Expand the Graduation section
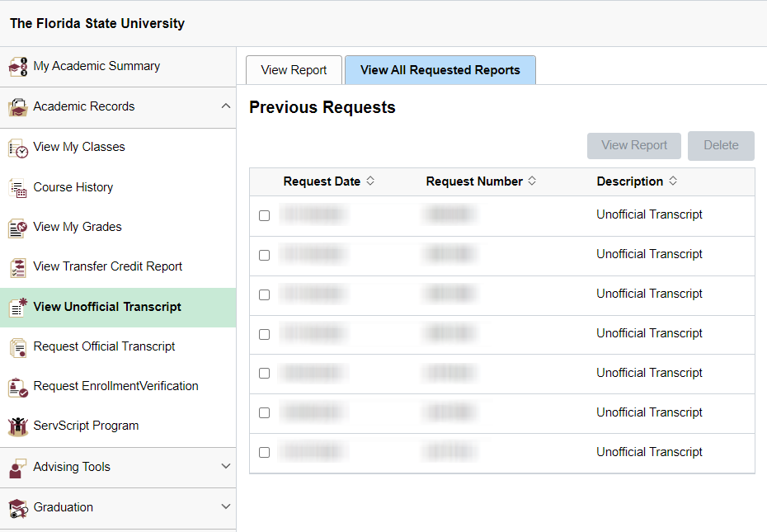Viewport: 767px width, 532px height. tap(225, 507)
